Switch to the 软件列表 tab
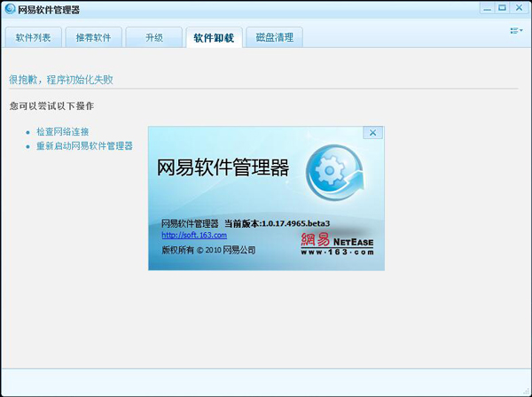This screenshot has width=532, height=397. tap(34, 37)
